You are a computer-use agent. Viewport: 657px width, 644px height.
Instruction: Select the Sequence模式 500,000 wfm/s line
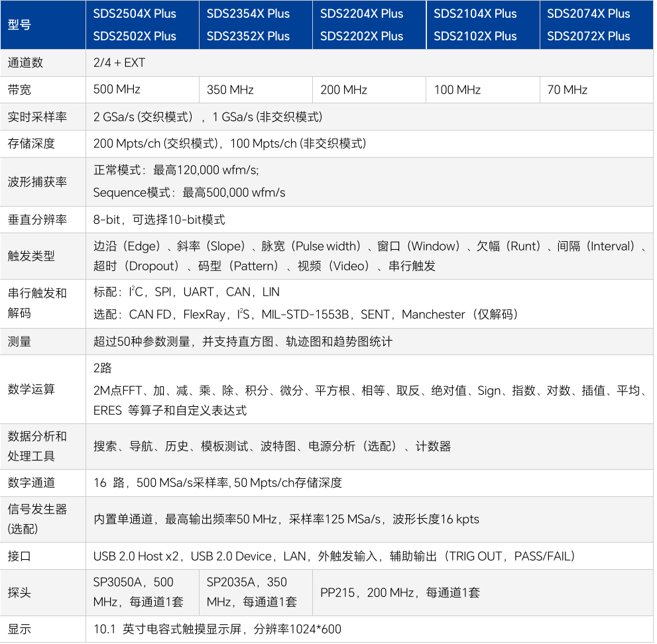[189, 193]
